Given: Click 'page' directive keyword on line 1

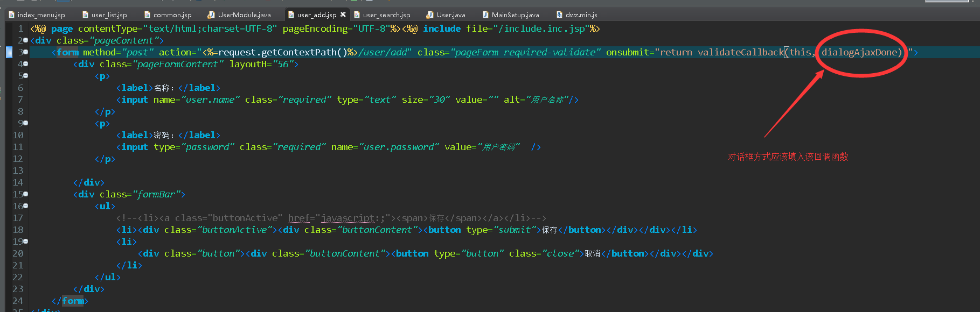Looking at the screenshot, I should (62, 29).
